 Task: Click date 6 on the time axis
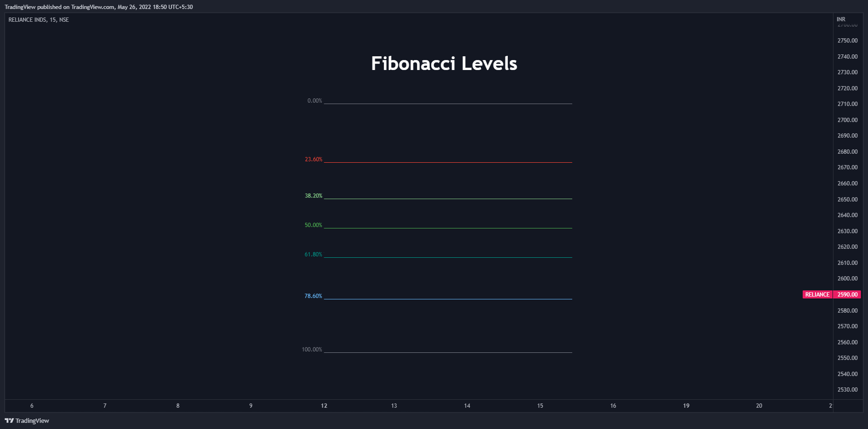click(x=32, y=406)
